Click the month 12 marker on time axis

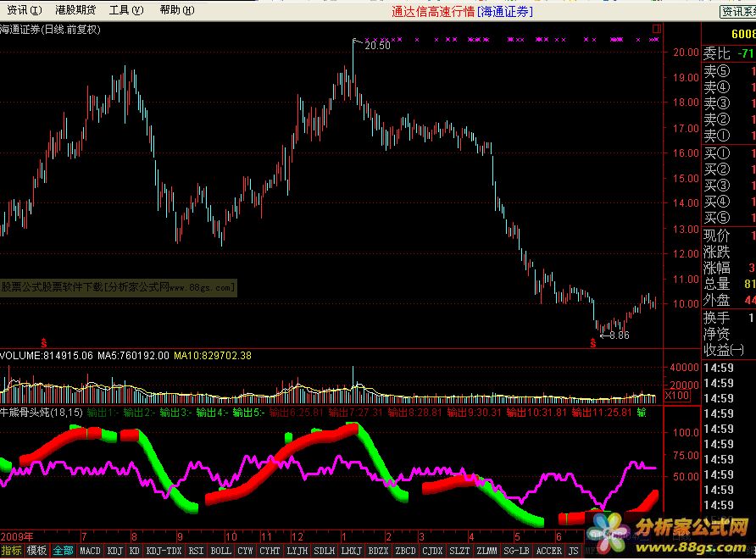(x=297, y=536)
